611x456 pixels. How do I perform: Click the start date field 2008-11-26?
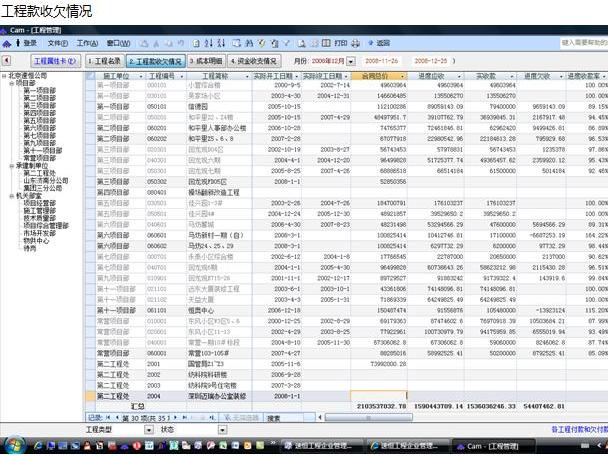pos(383,61)
